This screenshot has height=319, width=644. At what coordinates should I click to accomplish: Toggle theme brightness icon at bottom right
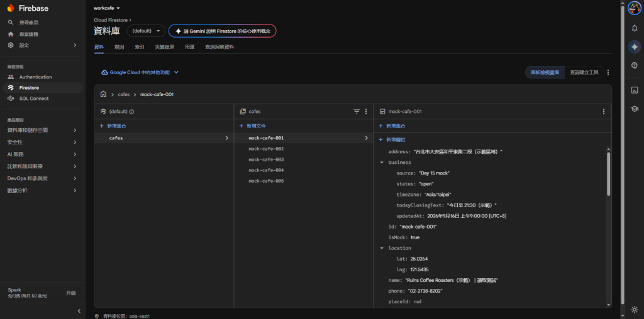(x=634, y=310)
